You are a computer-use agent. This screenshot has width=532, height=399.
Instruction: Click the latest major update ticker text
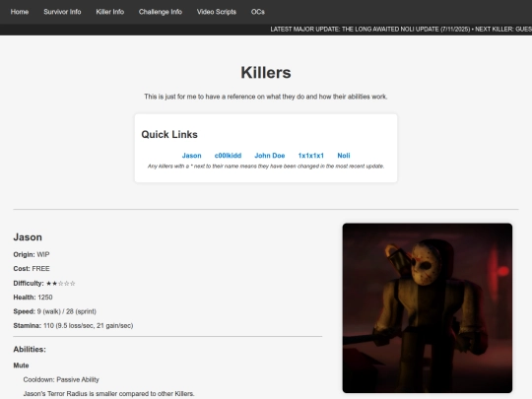coord(401,30)
